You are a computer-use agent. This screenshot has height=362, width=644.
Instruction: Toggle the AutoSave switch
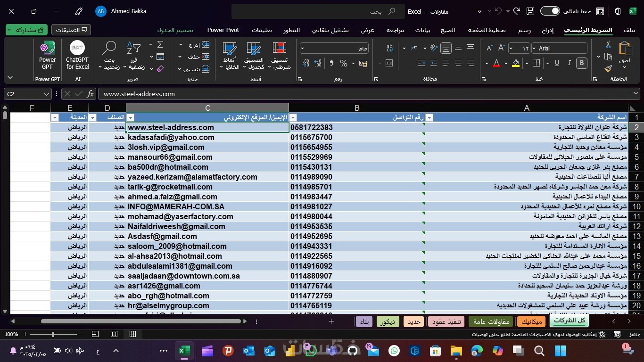pos(550,11)
